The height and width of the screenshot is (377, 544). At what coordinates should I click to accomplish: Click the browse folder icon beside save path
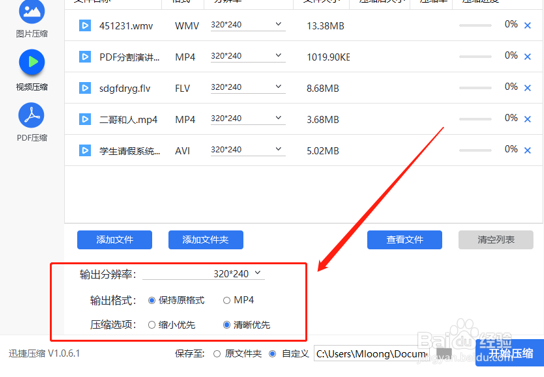pos(444,354)
